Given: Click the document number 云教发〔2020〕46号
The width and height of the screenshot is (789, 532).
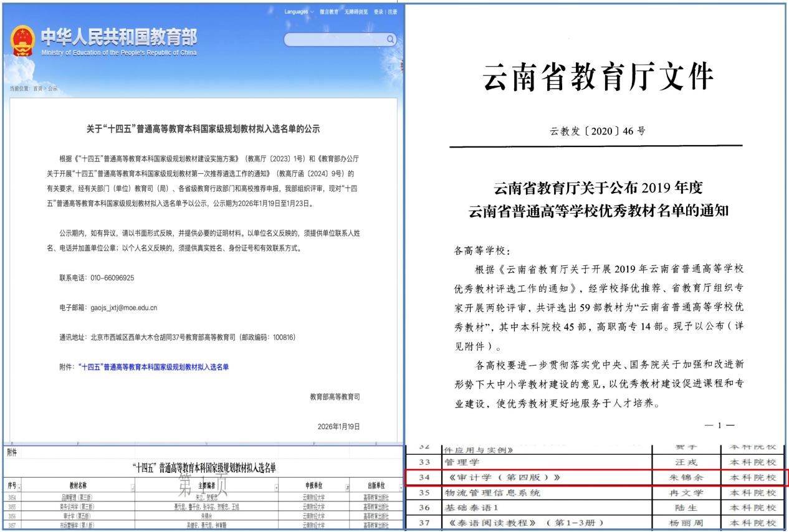Looking at the screenshot, I should pyautogui.click(x=598, y=131).
